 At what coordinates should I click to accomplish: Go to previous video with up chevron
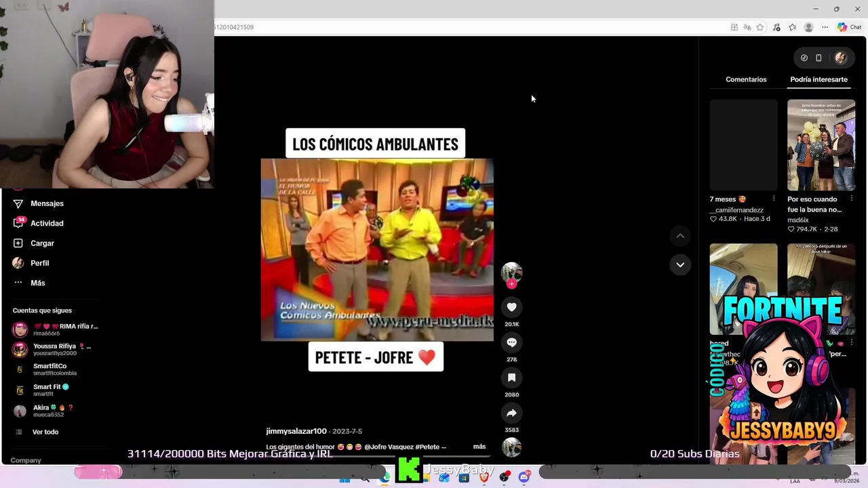click(x=680, y=236)
